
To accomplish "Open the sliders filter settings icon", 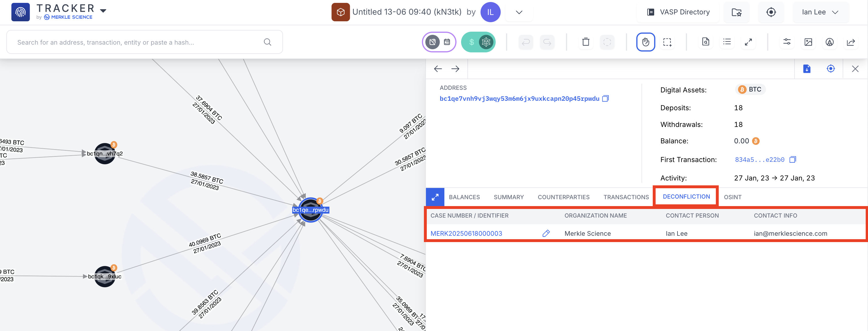I will (x=787, y=42).
